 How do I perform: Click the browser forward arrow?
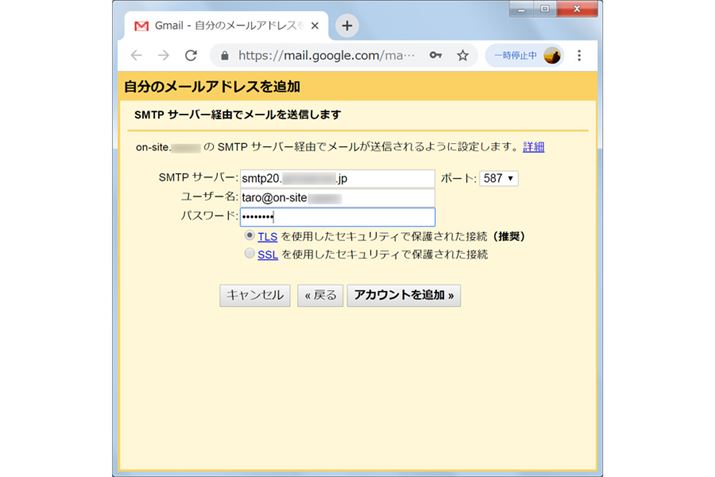click(163, 56)
